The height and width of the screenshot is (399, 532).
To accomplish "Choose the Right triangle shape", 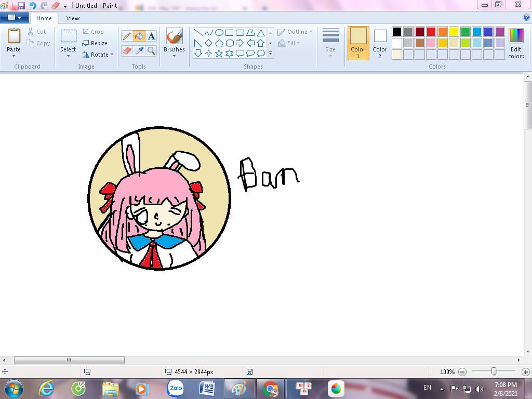I will (198, 43).
